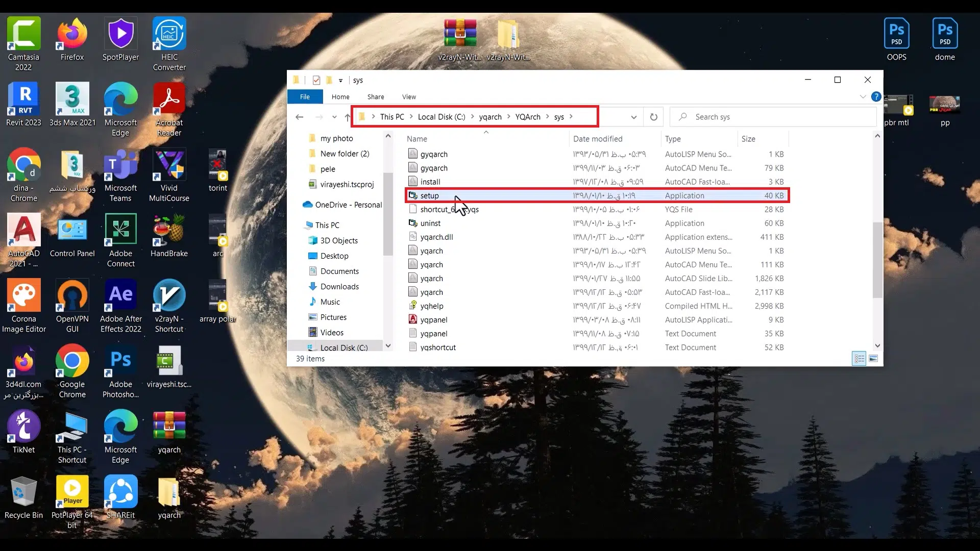Select the yqhelp compiled HTML file
This screenshot has height=551, width=980.
click(432, 306)
